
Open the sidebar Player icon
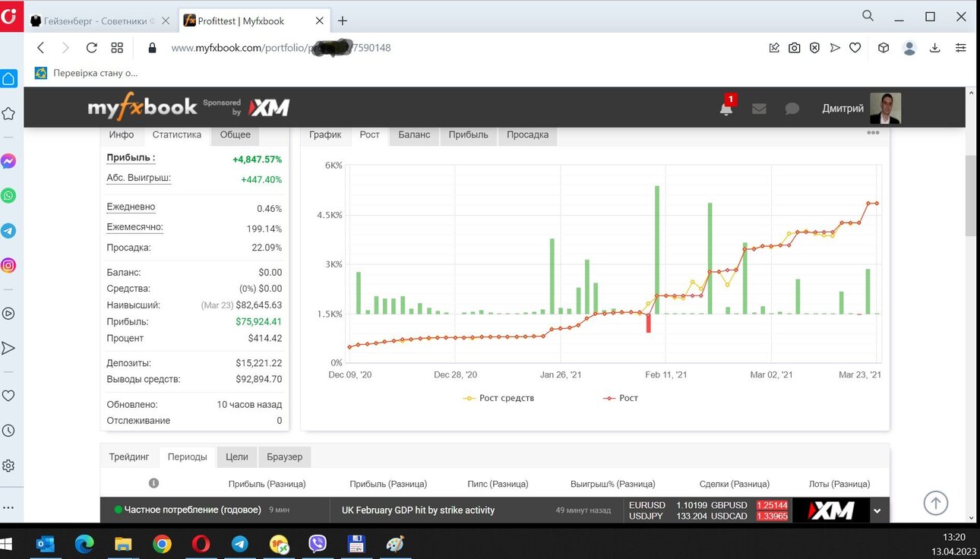pos(8,313)
